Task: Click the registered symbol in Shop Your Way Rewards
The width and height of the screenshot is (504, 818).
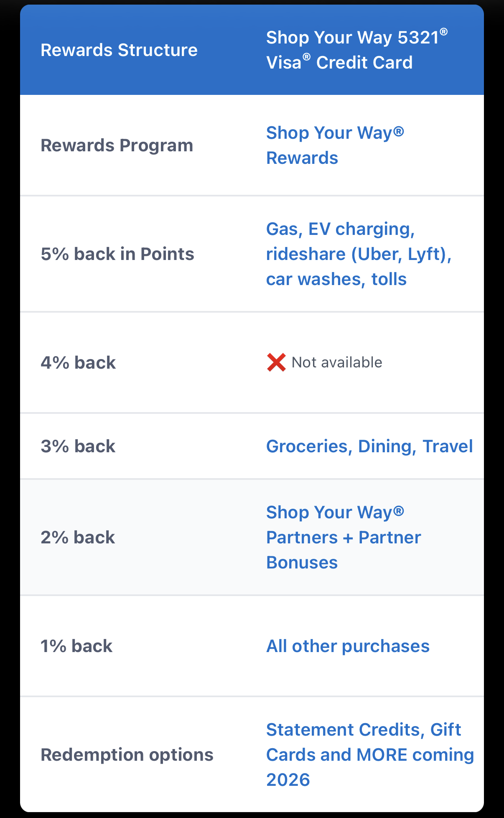Action: point(398,132)
